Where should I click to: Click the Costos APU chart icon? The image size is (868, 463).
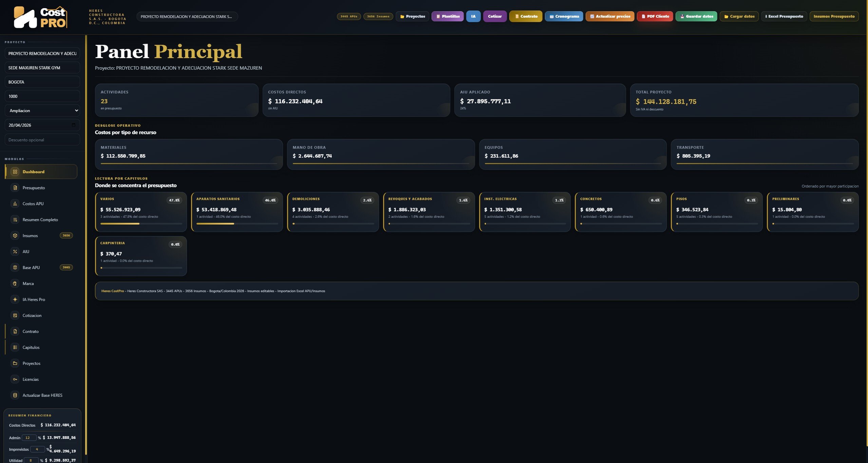coord(15,204)
